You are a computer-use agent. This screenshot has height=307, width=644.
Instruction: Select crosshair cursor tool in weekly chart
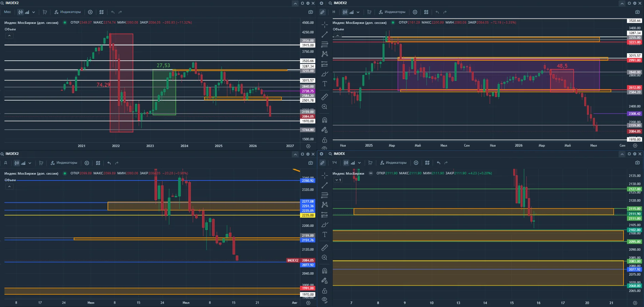(x=325, y=25)
